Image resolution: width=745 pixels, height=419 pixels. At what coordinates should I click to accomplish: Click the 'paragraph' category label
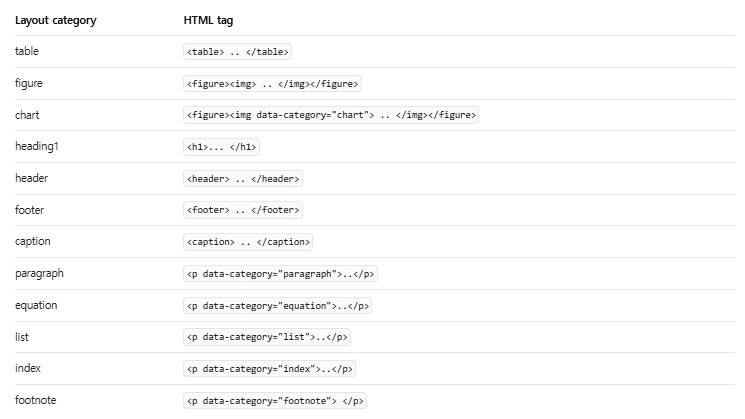(x=39, y=274)
